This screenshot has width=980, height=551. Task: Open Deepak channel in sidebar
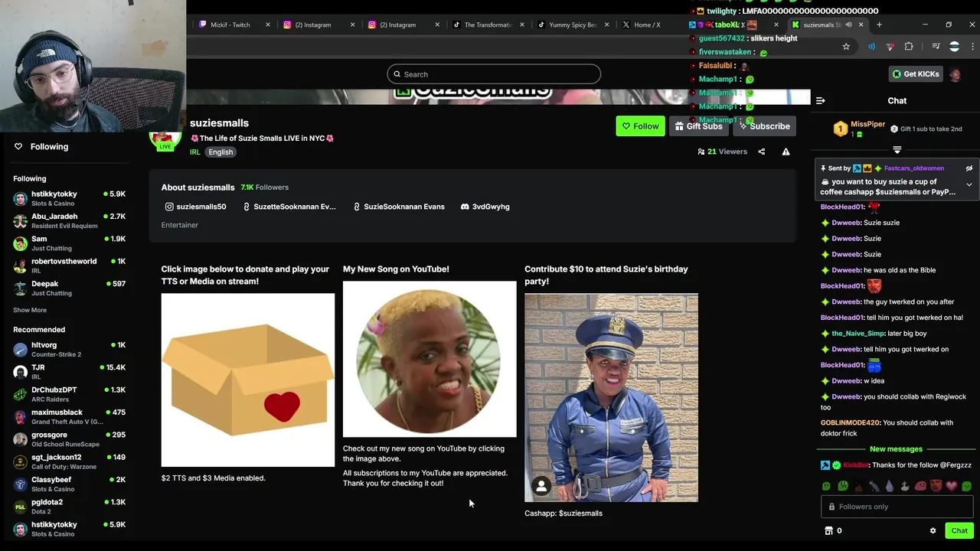tap(69, 288)
